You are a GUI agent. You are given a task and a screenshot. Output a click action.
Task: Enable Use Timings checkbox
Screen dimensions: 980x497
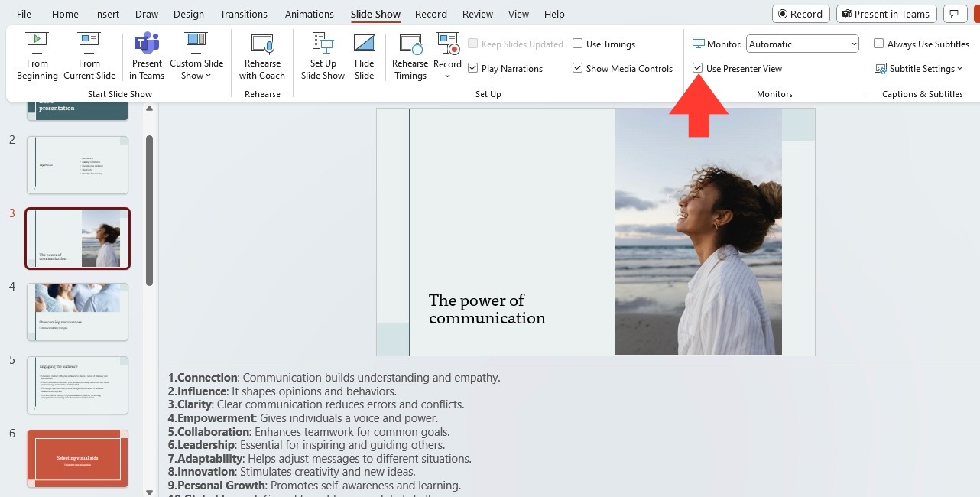click(x=577, y=44)
